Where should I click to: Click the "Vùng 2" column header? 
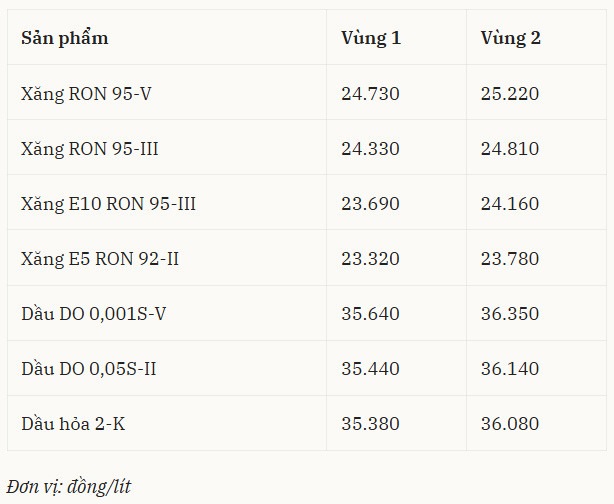[x=510, y=38]
